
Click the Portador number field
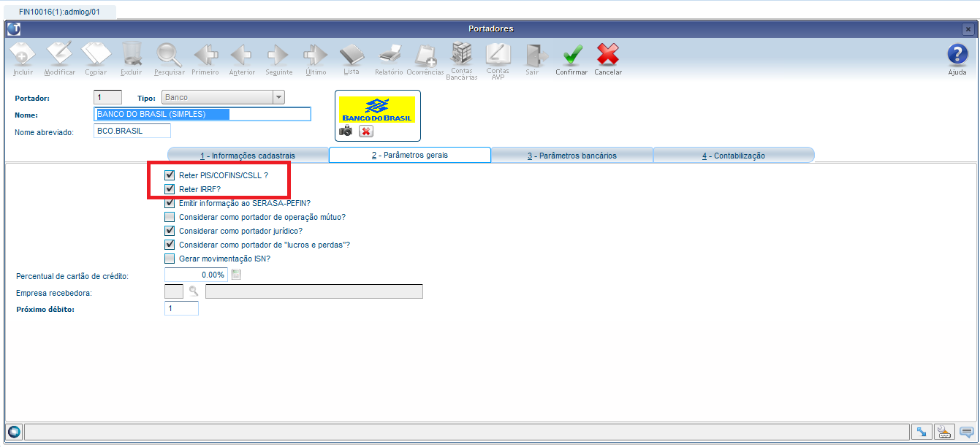[108, 97]
